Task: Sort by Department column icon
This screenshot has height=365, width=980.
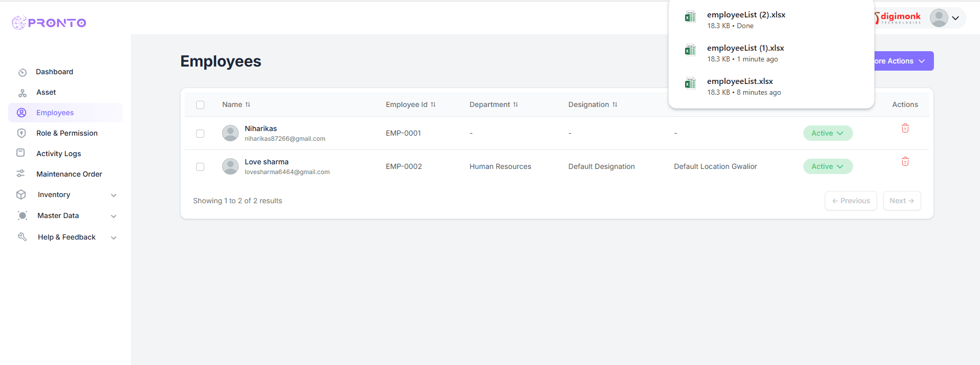Action: tap(516, 104)
